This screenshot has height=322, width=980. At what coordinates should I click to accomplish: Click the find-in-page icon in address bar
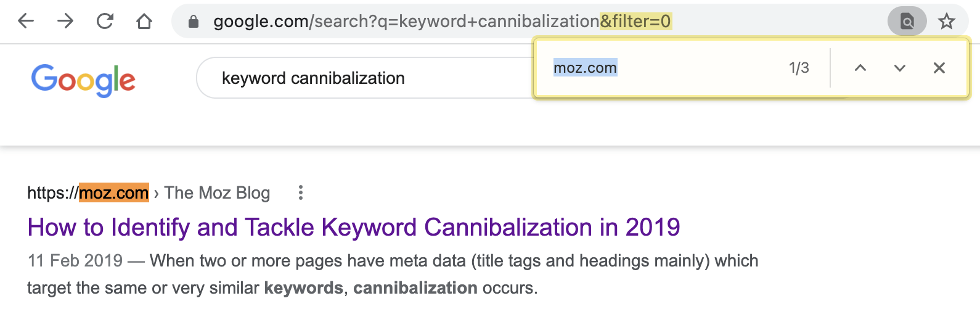907,22
